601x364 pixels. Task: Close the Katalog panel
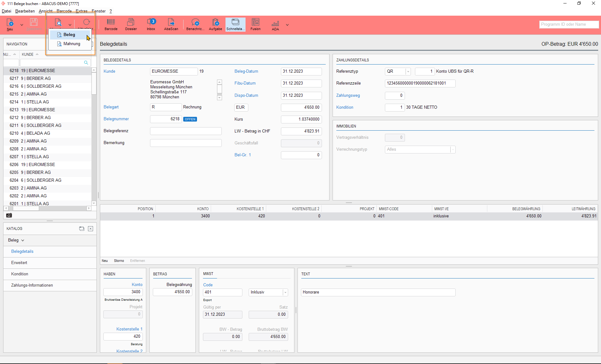(91, 229)
